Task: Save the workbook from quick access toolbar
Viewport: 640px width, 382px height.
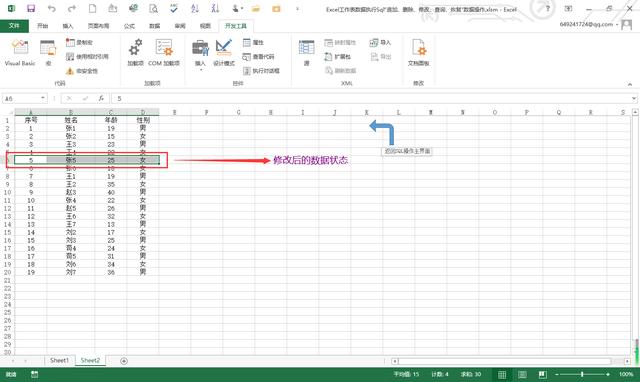Action: (31, 9)
